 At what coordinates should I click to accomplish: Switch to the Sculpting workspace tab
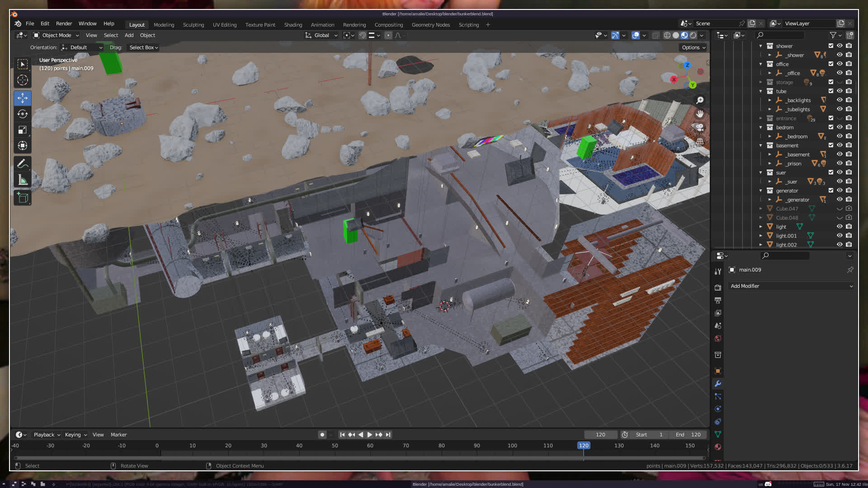pos(193,25)
